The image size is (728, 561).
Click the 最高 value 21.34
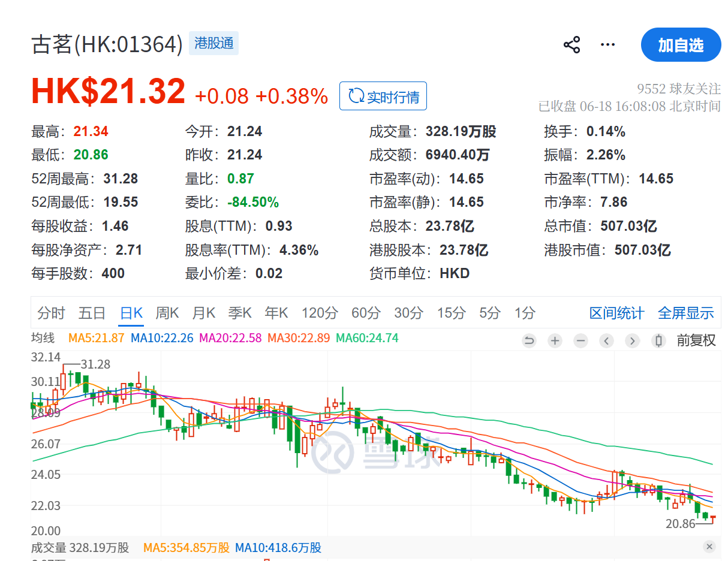91,131
